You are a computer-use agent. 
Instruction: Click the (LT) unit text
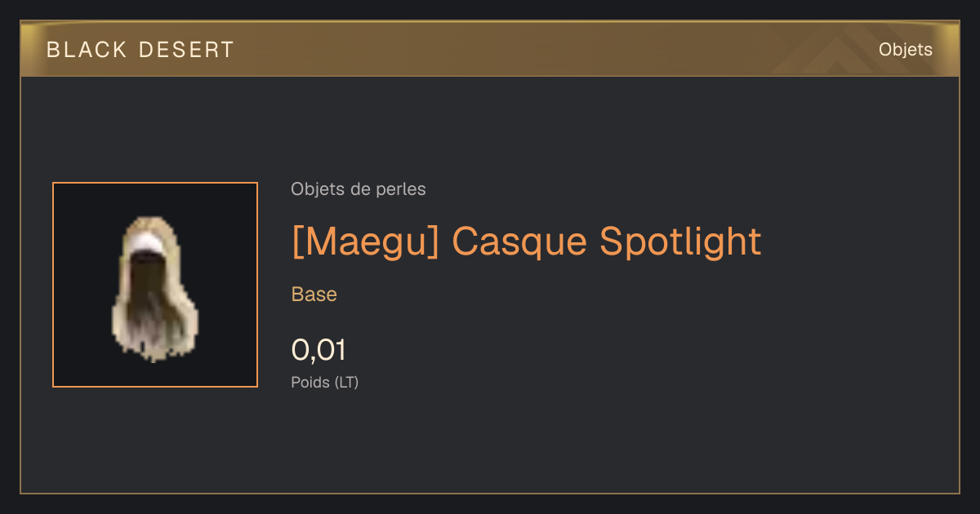pos(347,382)
